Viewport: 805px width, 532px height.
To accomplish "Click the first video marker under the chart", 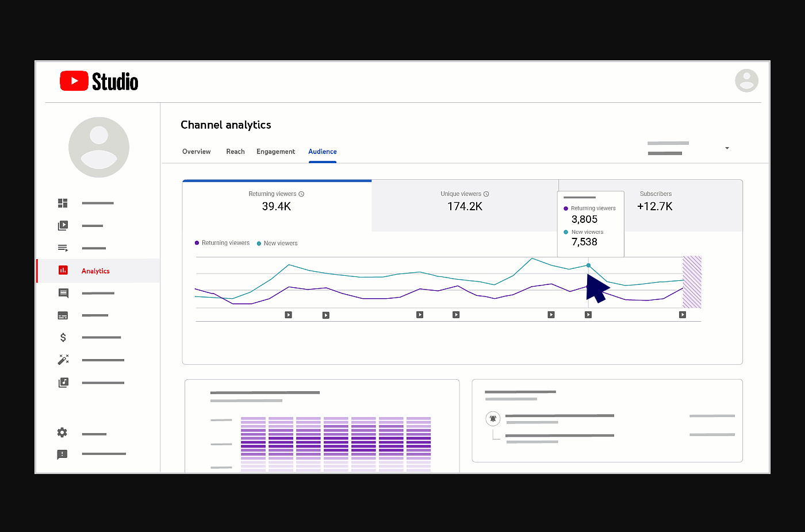I will pyautogui.click(x=289, y=315).
